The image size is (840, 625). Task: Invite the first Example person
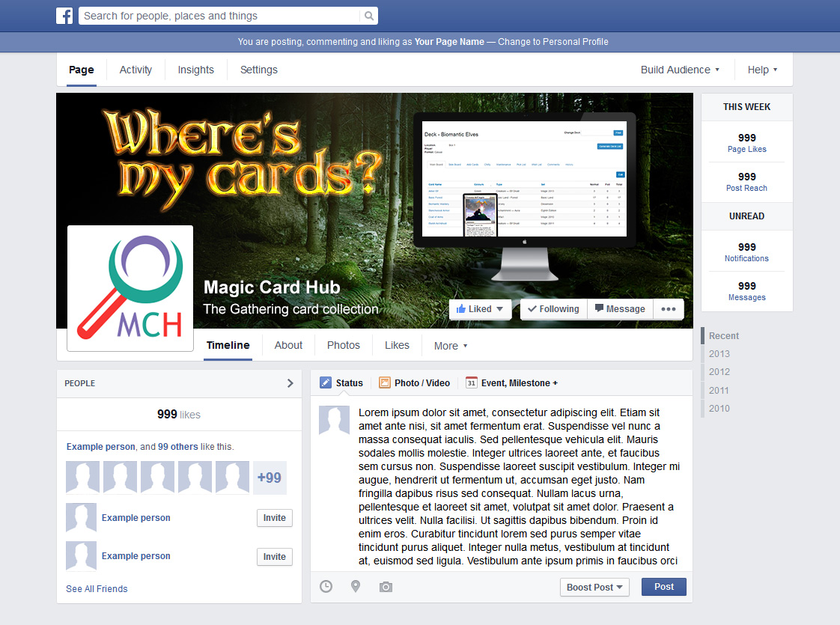274,518
